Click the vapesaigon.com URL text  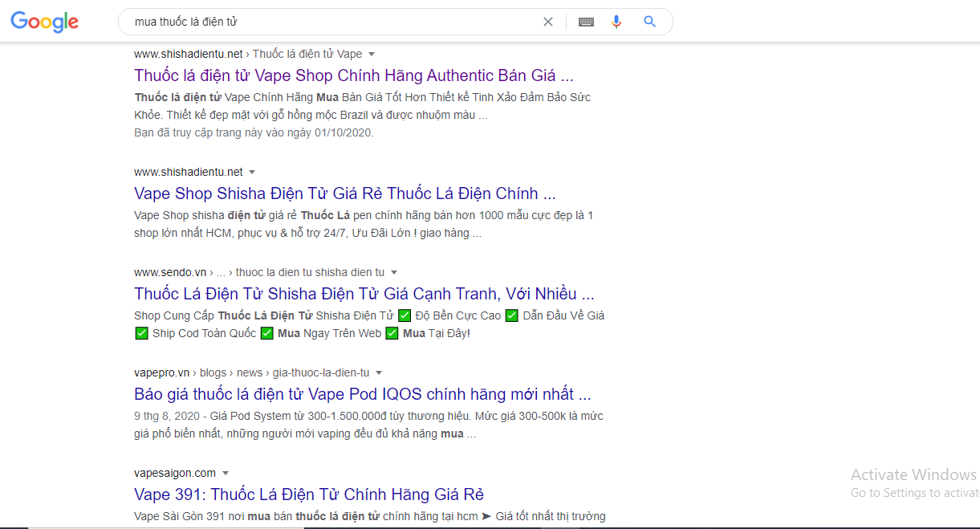[x=174, y=473]
